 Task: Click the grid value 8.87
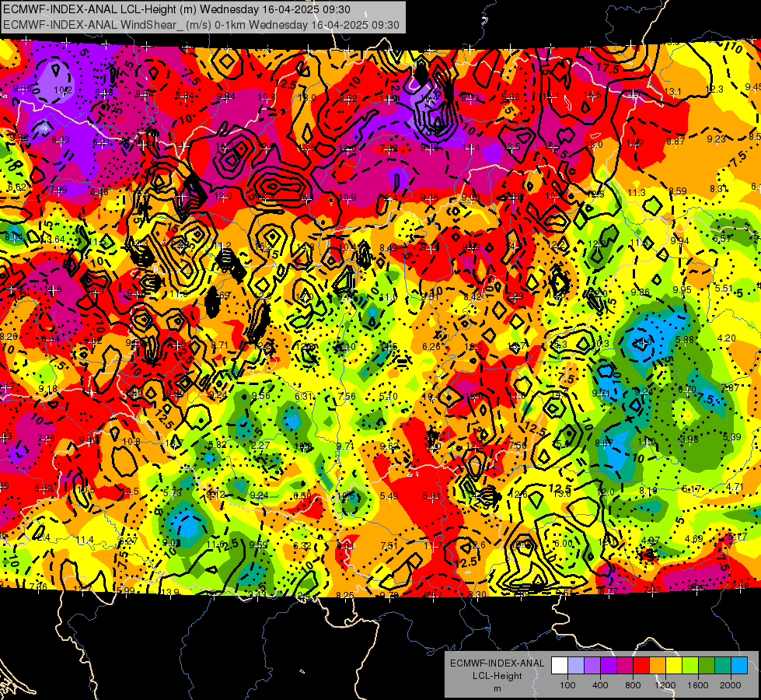675,142
